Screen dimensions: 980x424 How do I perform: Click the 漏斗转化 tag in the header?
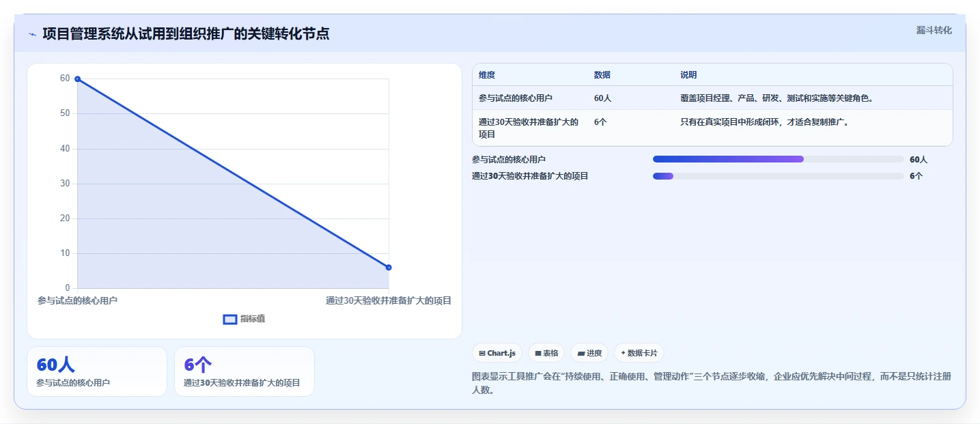[x=934, y=30]
